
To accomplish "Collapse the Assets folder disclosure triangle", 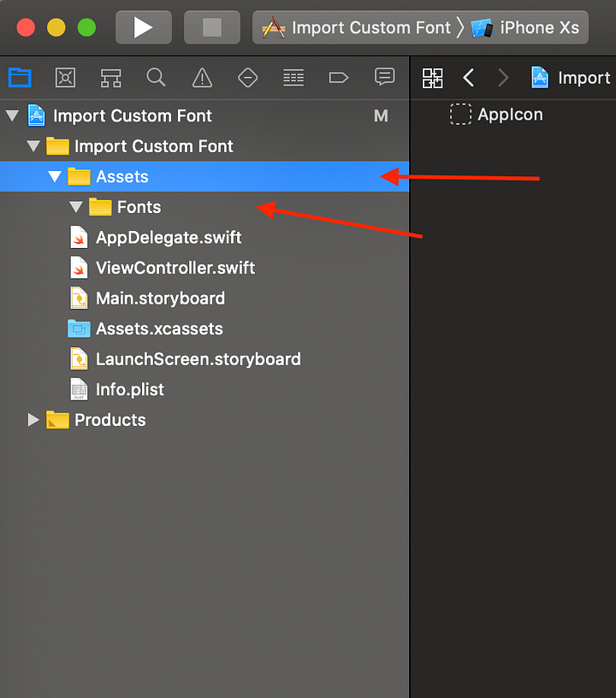I will coord(54,176).
